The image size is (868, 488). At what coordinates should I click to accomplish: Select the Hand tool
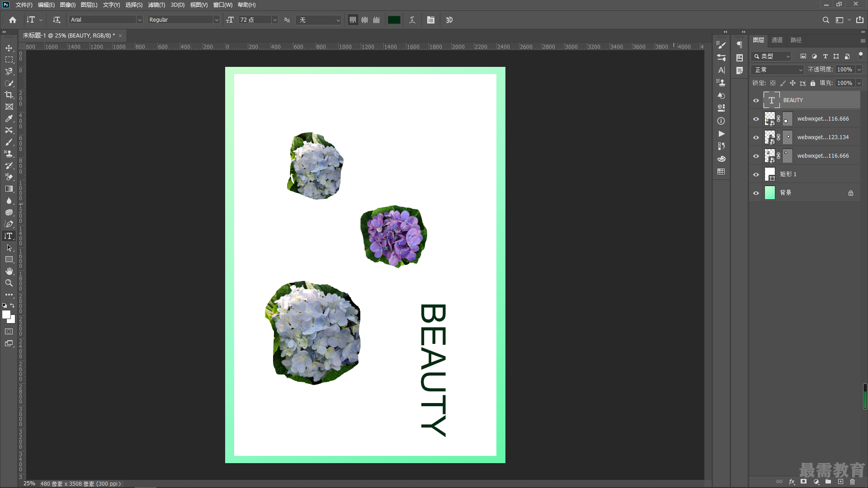(x=9, y=271)
